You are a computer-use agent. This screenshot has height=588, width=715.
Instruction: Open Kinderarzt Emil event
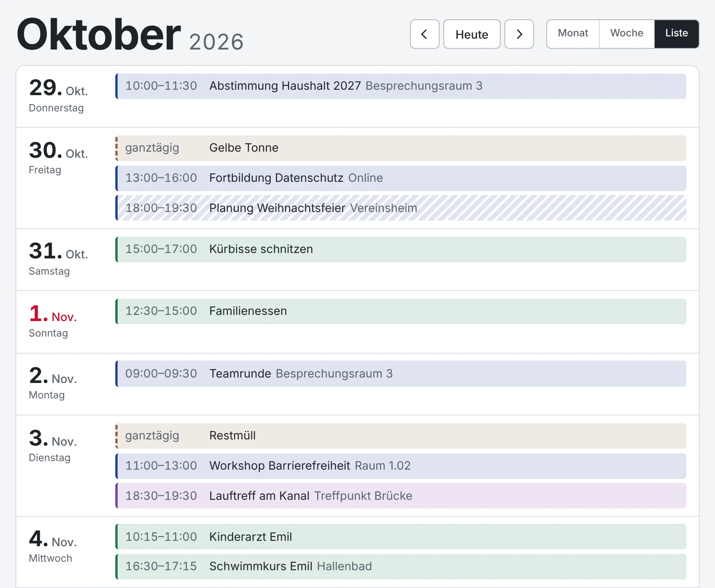(x=401, y=537)
